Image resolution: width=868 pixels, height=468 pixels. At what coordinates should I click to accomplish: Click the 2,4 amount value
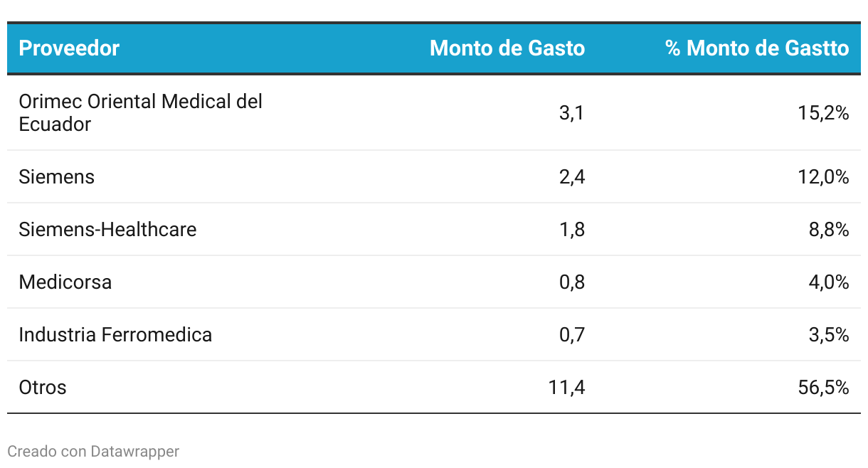point(572,176)
